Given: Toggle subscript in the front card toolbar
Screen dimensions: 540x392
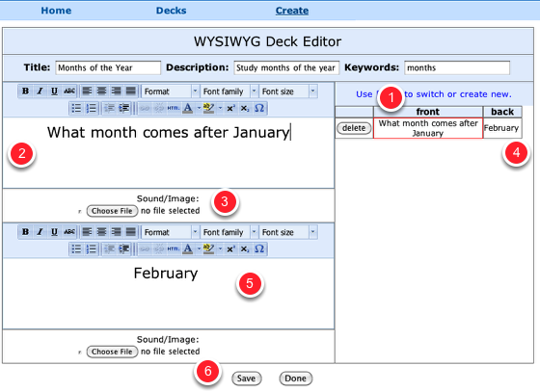Looking at the screenshot, I should 245,108.
